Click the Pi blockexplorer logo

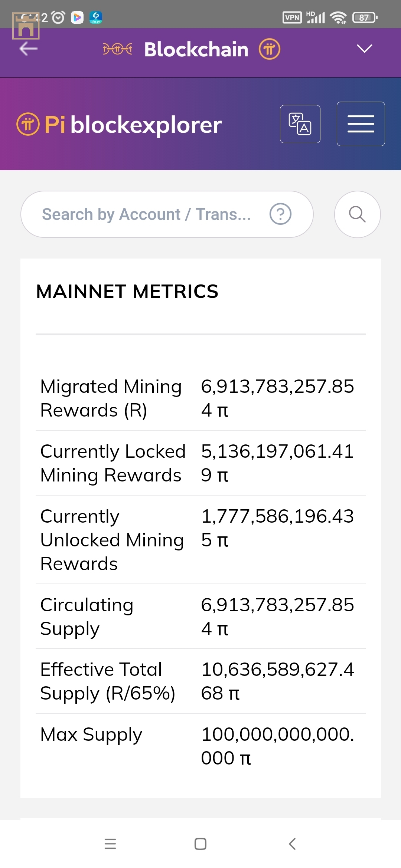point(119,124)
